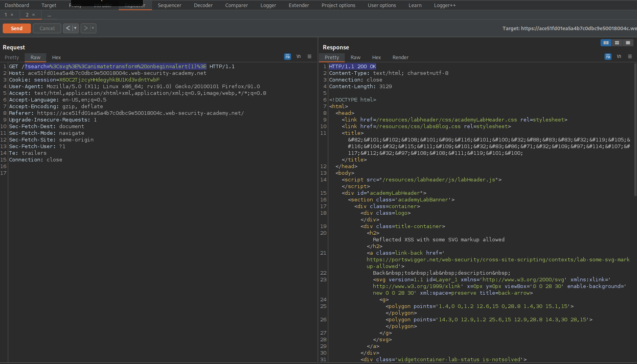Switch Request view to Raw
The height and width of the screenshot is (364, 637).
pyautogui.click(x=35, y=57)
